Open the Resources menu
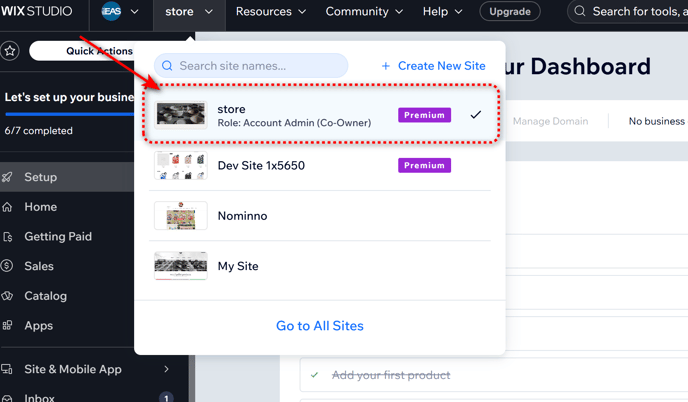 click(270, 12)
